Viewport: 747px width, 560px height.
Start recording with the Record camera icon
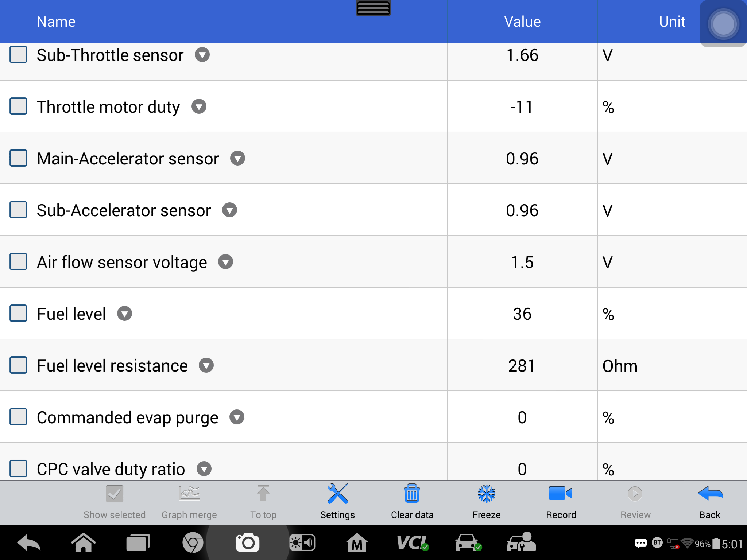[561, 494]
